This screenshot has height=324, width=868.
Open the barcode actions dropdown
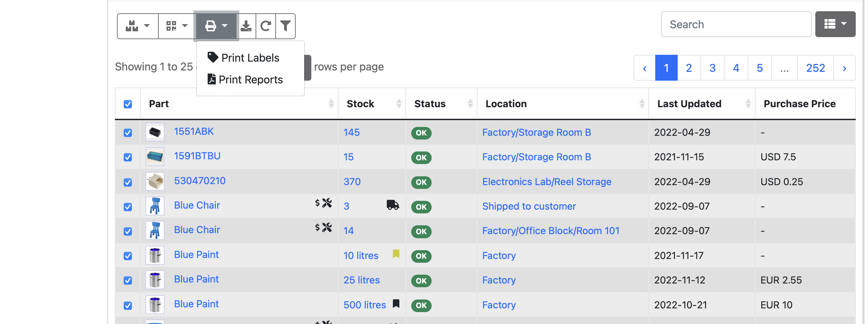[176, 26]
